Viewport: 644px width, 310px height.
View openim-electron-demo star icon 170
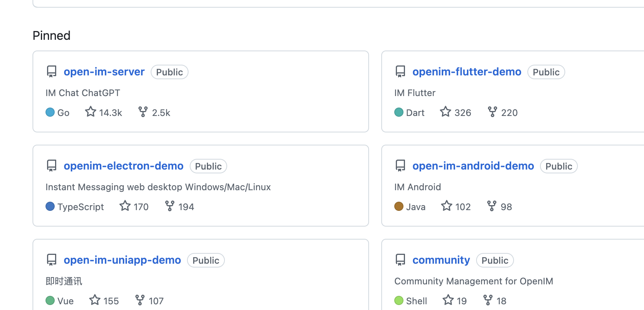pos(125,206)
